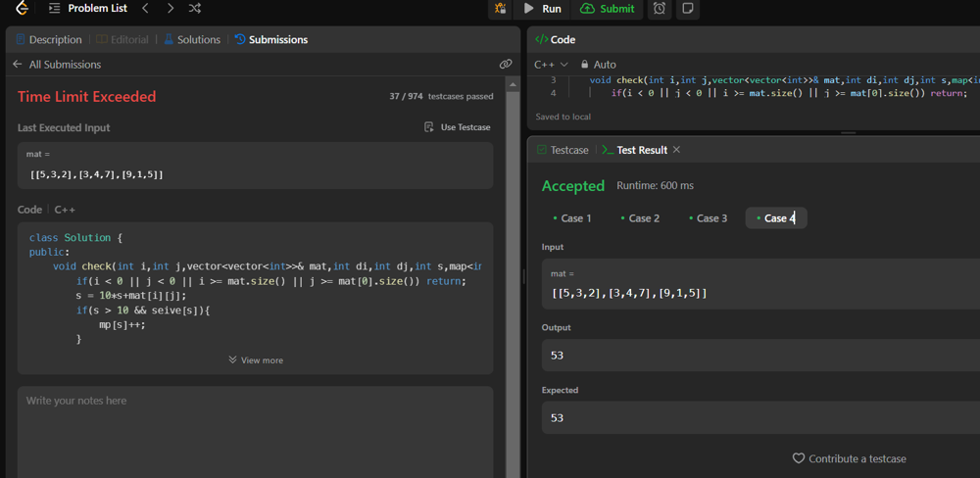Copy submission link using chain icon
980x478 pixels.
tap(506, 65)
